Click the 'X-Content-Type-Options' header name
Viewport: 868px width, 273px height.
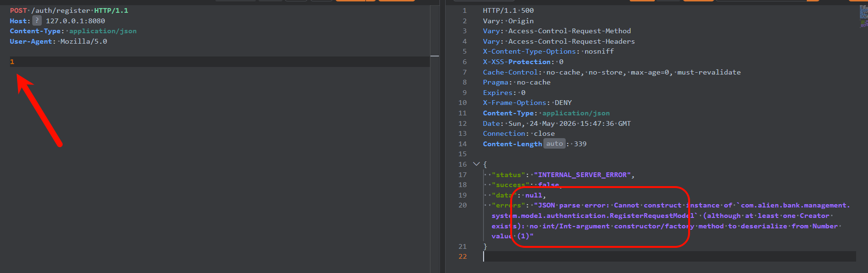tap(529, 51)
